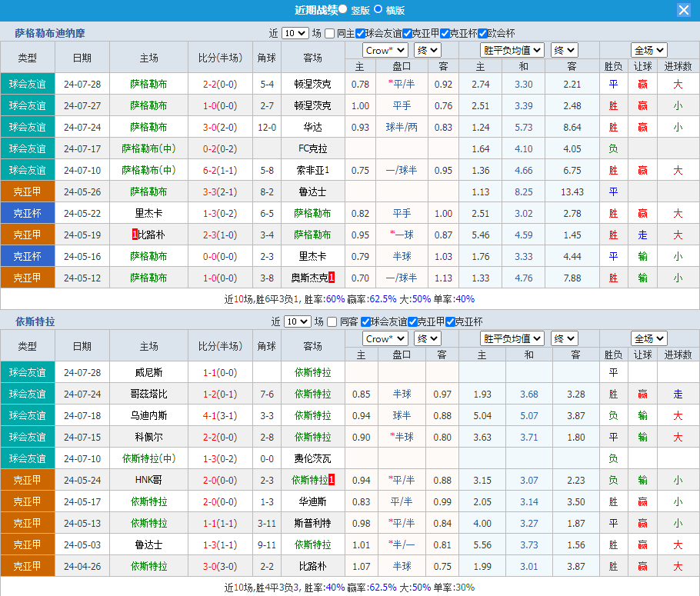Close the 近期战绩 panel with the X icon
700x596 pixels.
click(683, 10)
